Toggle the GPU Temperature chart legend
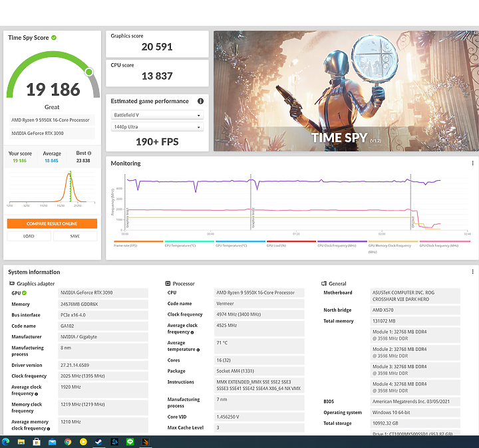The image size is (479, 448). pos(240,244)
